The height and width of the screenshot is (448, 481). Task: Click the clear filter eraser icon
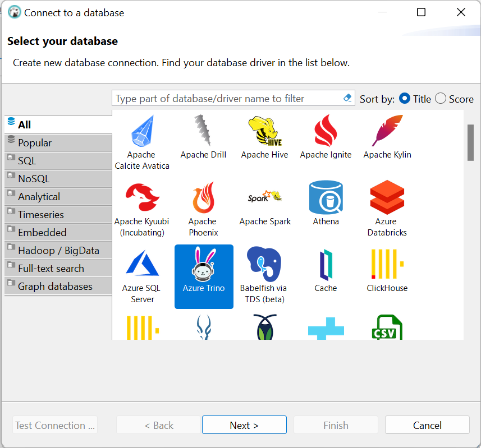click(x=347, y=98)
